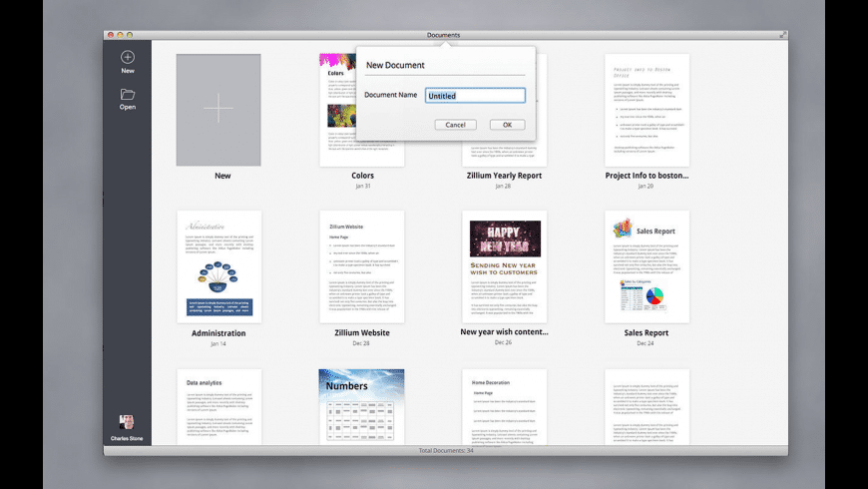Click the 'Colors' title label
The width and height of the screenshot is (868, 489).
[x=362, y=175]
